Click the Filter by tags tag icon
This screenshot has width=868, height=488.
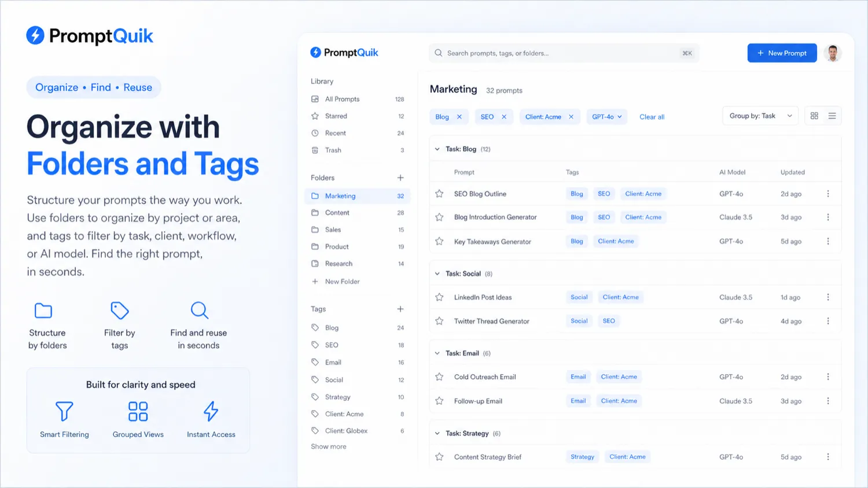tap(119, 310)
